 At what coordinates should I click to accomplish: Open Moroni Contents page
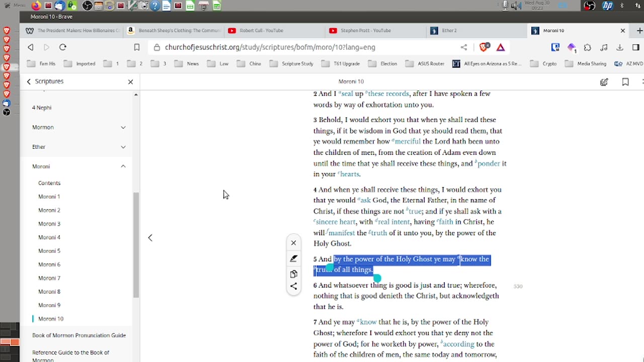tap(49, 183)
